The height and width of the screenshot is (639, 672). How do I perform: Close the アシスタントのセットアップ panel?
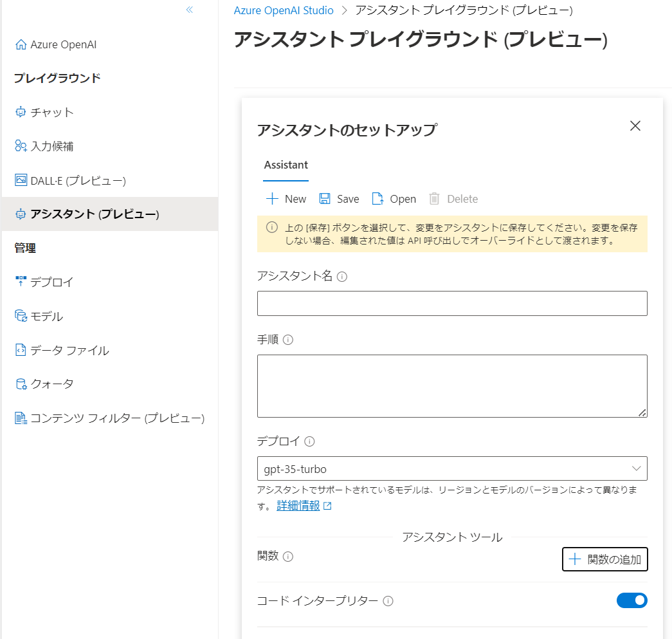(x=635, y=125)
